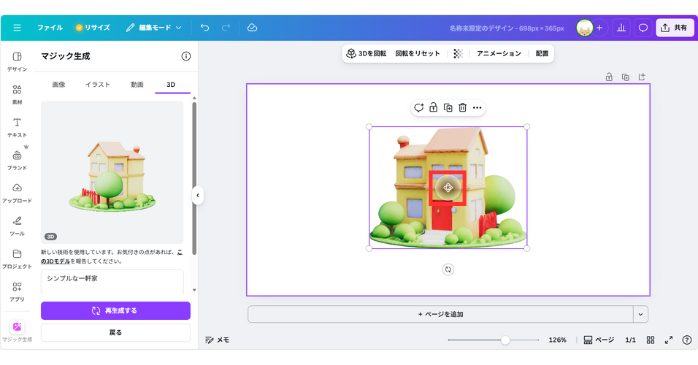
Task: Open アニメーション in the toolbar
Action: (x=499, y=53)
